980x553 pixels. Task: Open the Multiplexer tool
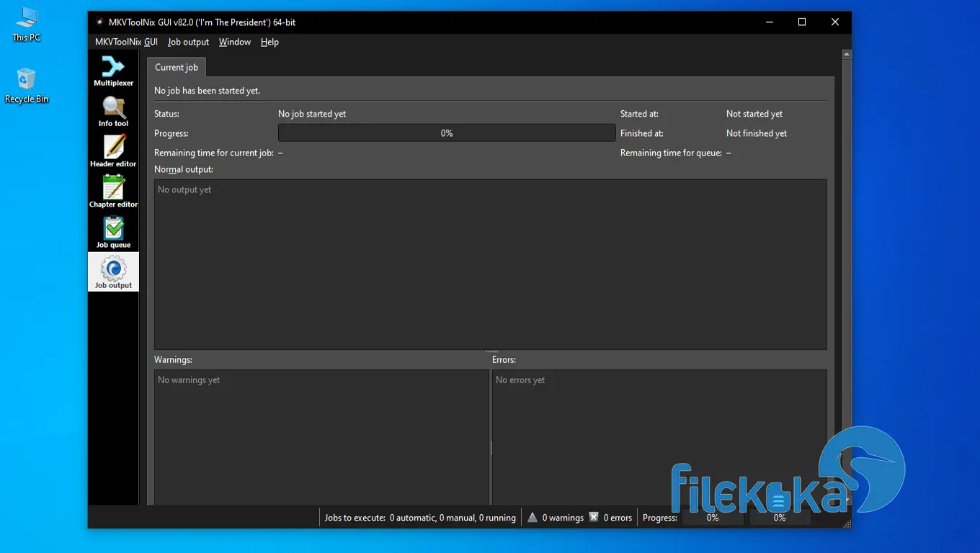coord(113,71)
